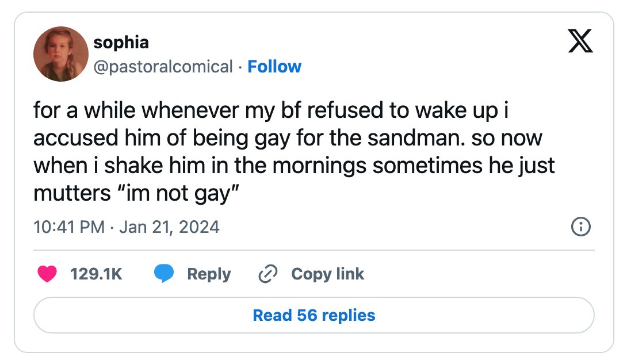Image resolution: width=627 pixels, height=364 pixels.
Task: Open the Twitter info circle icon
Action: coord(580,227)
